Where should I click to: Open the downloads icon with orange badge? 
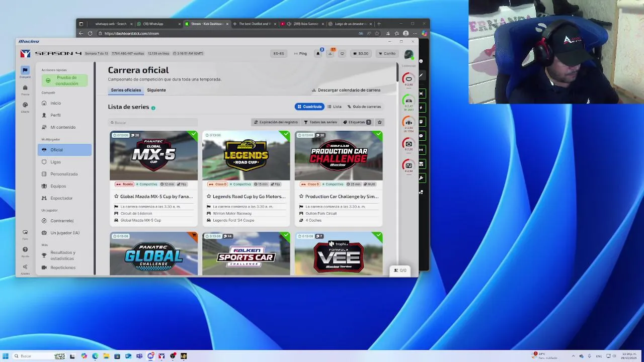coord(330,53)
